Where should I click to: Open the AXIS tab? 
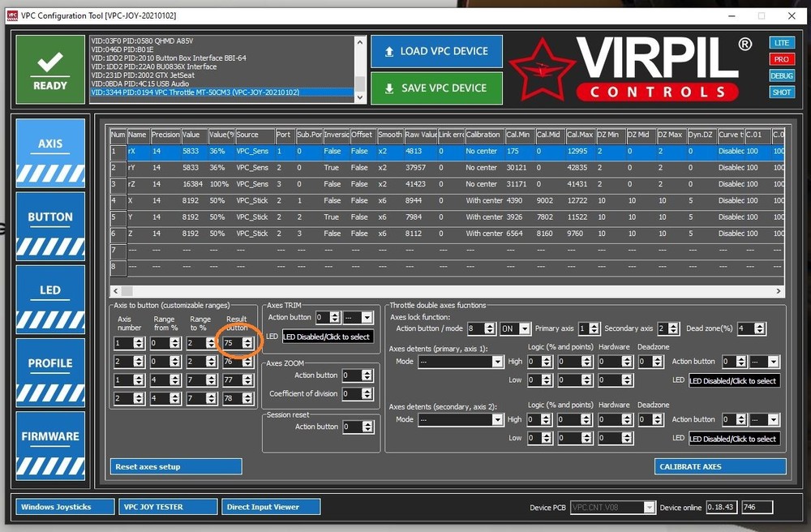(50, 153)
